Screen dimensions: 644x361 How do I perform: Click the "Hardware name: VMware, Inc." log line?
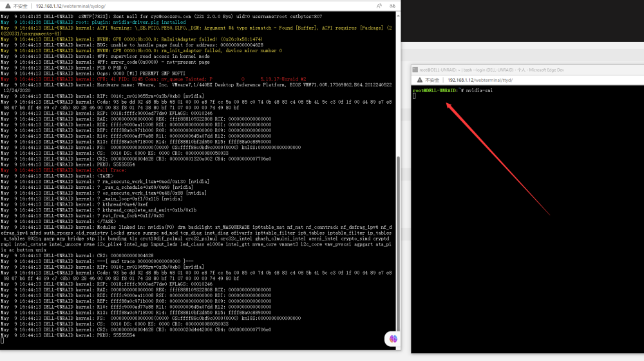point(196,88)
